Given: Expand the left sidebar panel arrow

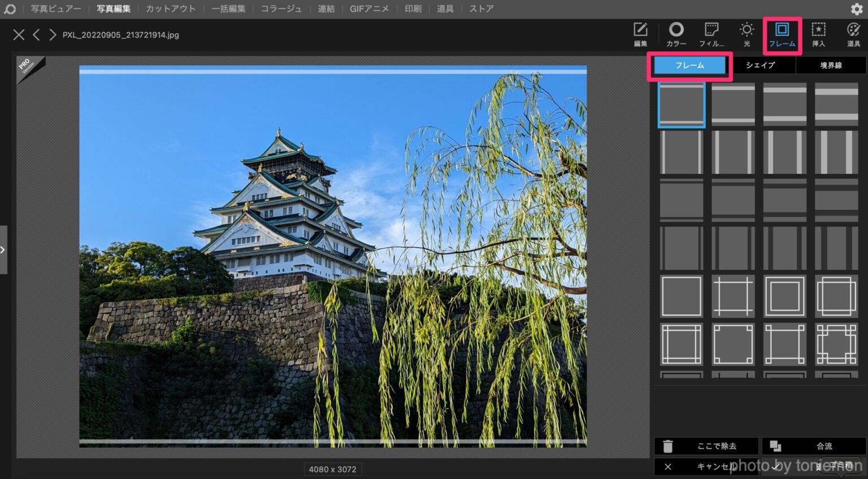Looking at the screenshot, I should coord(3,249).
